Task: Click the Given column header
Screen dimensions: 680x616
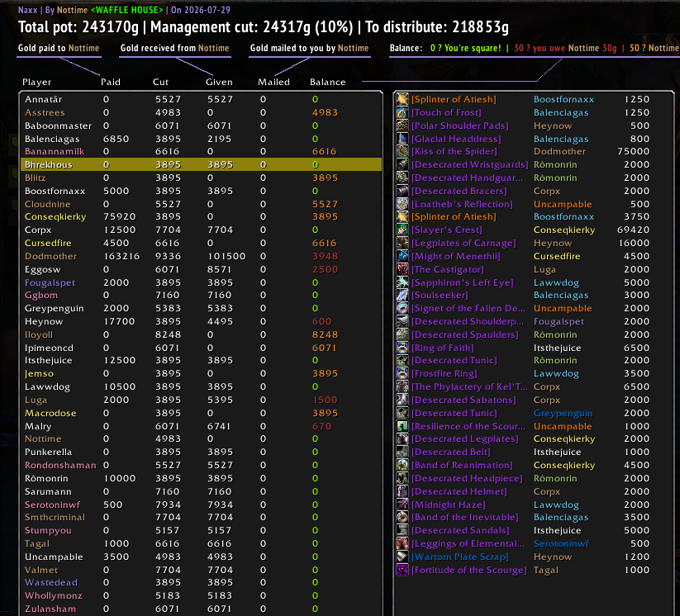Action: 219,82
